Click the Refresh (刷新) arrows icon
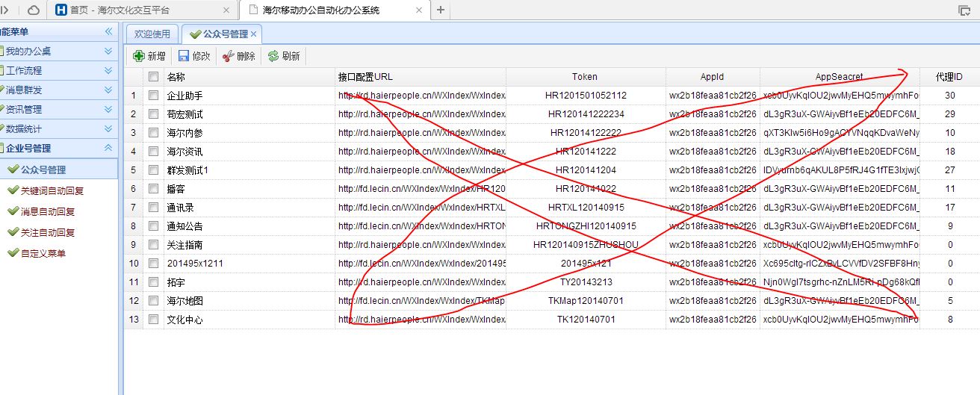The image size is (980, 395). coord(273,56)
